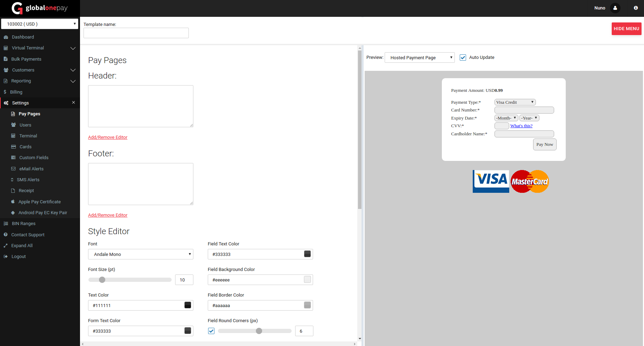Click the eMail Alerts envelope icon

pyautogui.click(x=13, y=169)
